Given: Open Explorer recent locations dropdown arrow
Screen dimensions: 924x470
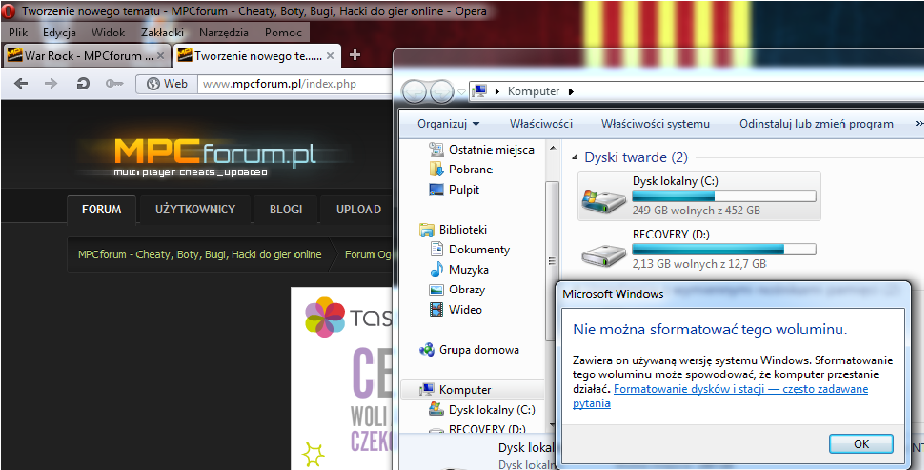Looking at the screenshot, I should [461, 92].
